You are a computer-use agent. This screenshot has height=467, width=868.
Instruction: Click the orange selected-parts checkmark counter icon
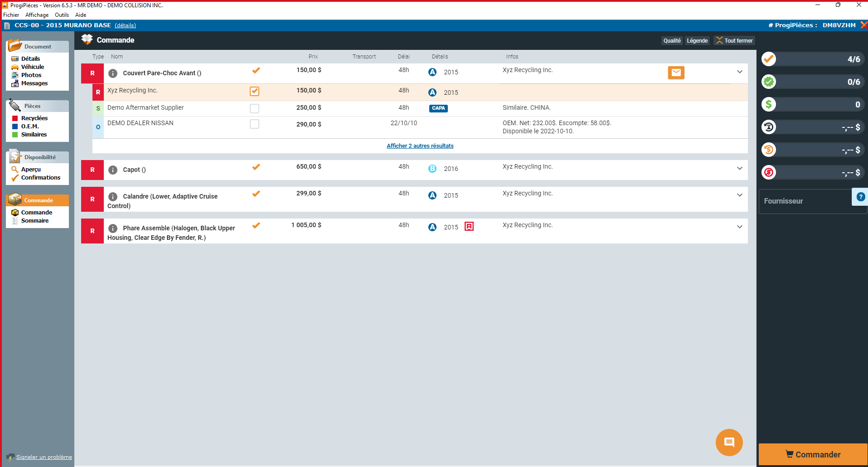click(x=769, y=59)
